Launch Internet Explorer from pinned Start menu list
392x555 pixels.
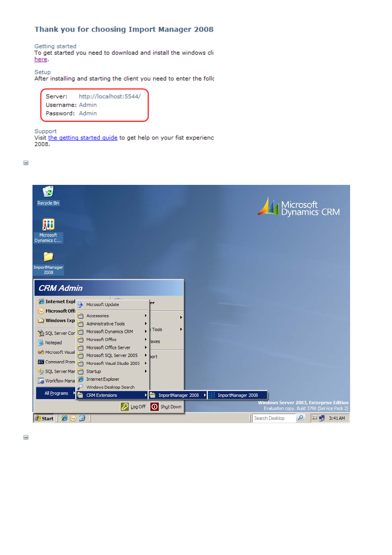(57, 302)
